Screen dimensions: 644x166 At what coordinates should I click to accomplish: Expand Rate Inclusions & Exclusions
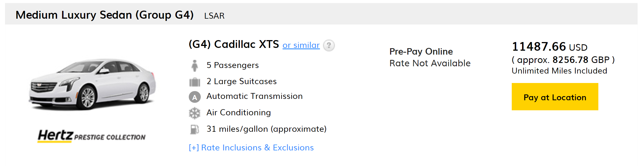pos(251,148)
